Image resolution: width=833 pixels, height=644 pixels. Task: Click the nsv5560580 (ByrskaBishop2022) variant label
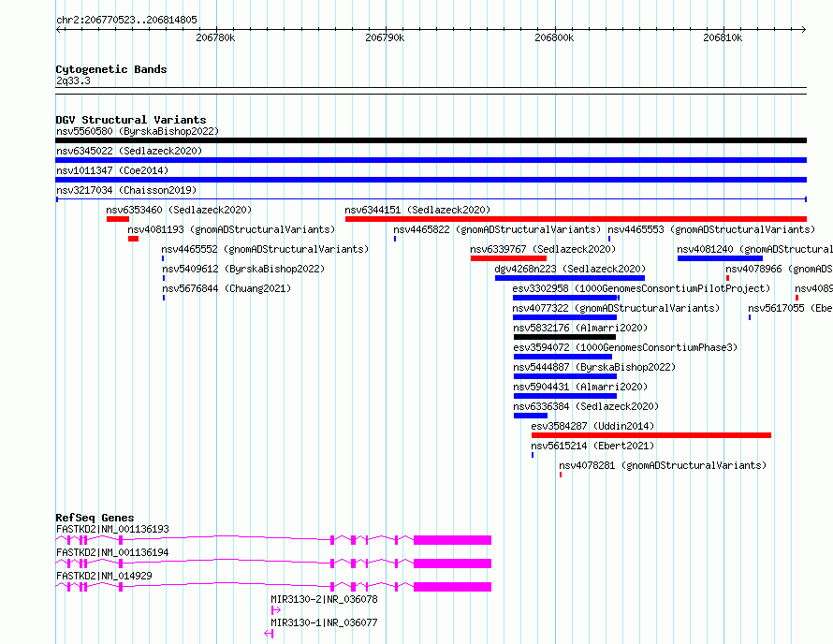tap(138, 131)
